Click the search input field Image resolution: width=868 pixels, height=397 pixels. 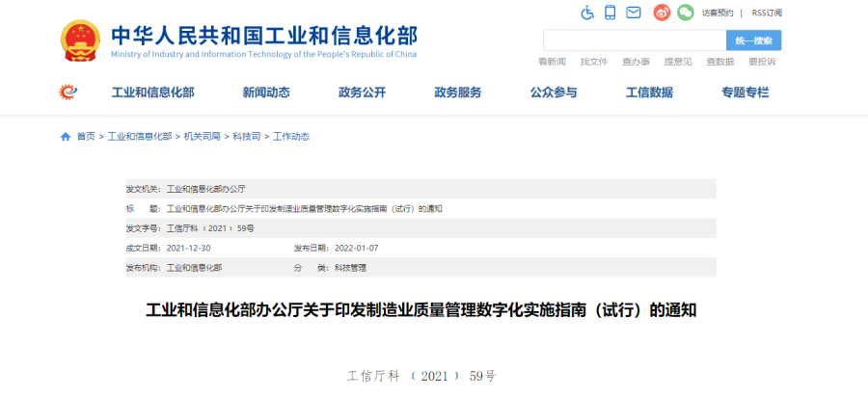coord(634,40)
